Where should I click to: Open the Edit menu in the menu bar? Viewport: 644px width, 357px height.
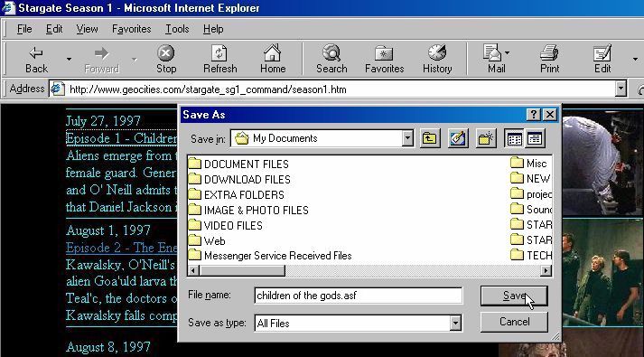point(54,29)
